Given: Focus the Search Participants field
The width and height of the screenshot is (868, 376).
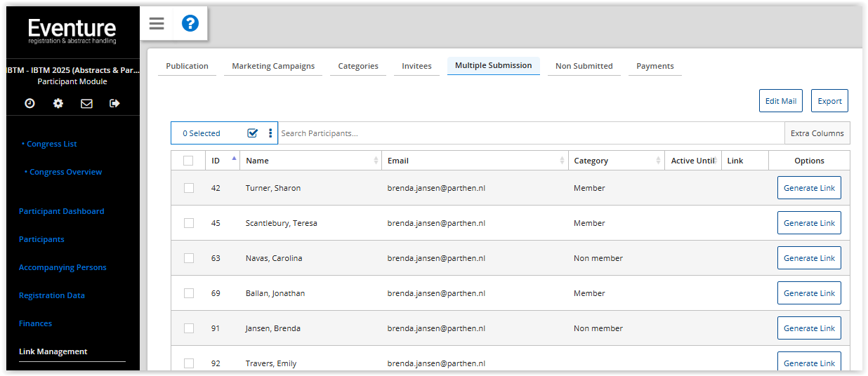Looking at the screenshot, I should 530,133.
